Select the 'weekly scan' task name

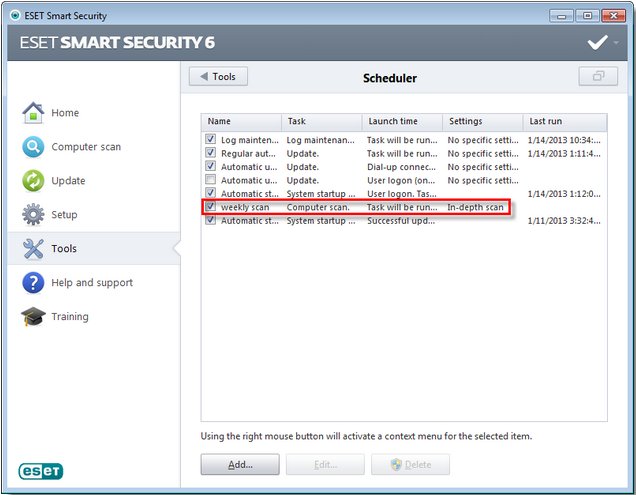click(245, 207)
